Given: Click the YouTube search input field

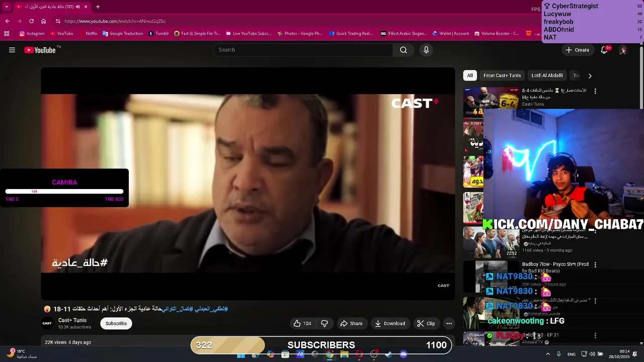Looking at the screenshot, I should (303, 50).
